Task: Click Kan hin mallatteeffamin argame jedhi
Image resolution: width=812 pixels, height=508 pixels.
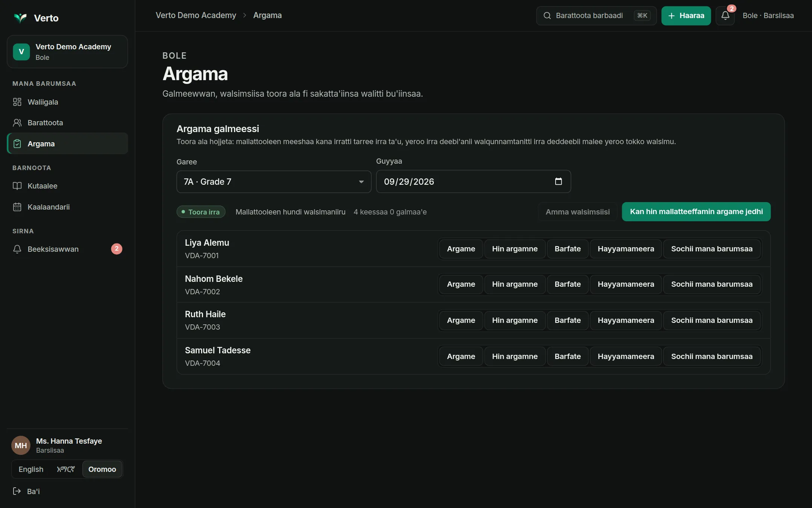Action: tap(696, 211)
